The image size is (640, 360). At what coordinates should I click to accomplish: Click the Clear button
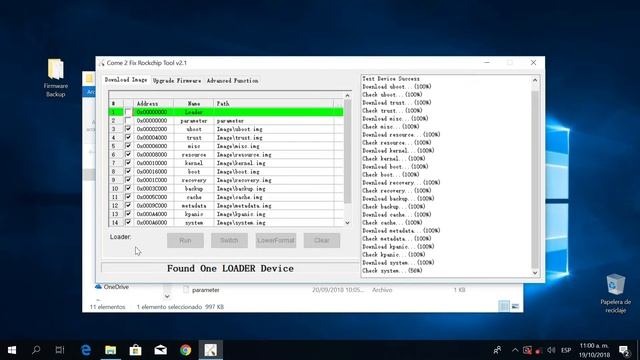322,240
